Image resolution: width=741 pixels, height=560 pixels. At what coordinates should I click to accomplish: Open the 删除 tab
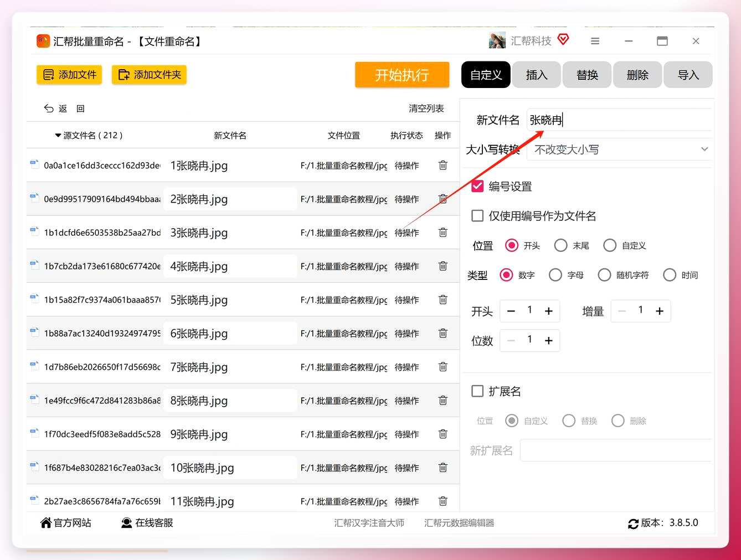click(637, 75)
